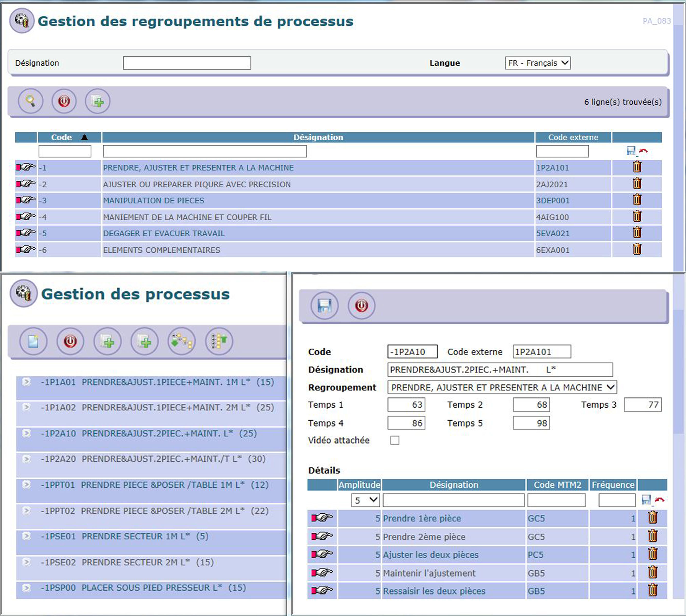This screenshot has height=616, width=686.
Task: Click the magnifier search icon in the regroupements toolbar
Action: (x=30, y=101)
